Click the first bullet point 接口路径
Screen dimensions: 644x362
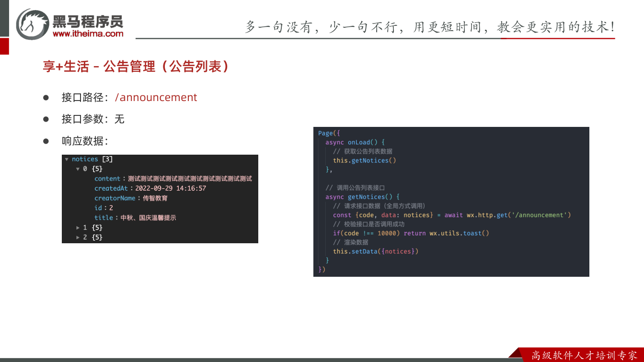tap(129, 97)
